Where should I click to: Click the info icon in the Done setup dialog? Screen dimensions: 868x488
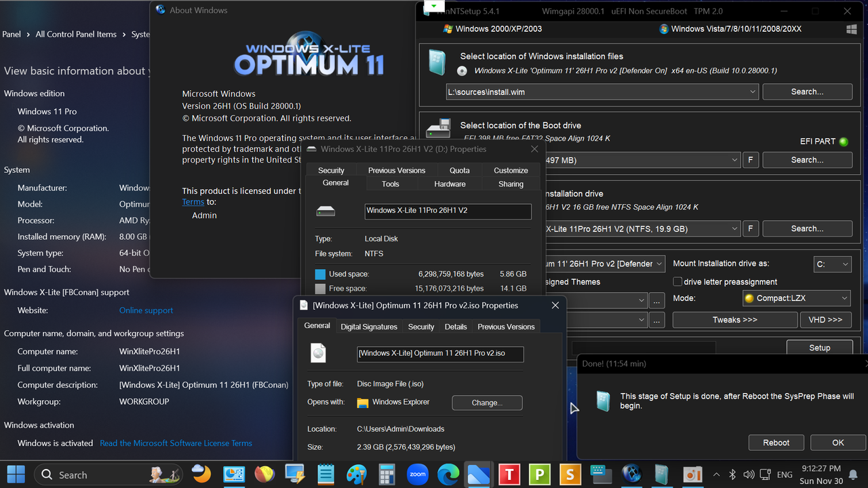[x=603, y=401]
